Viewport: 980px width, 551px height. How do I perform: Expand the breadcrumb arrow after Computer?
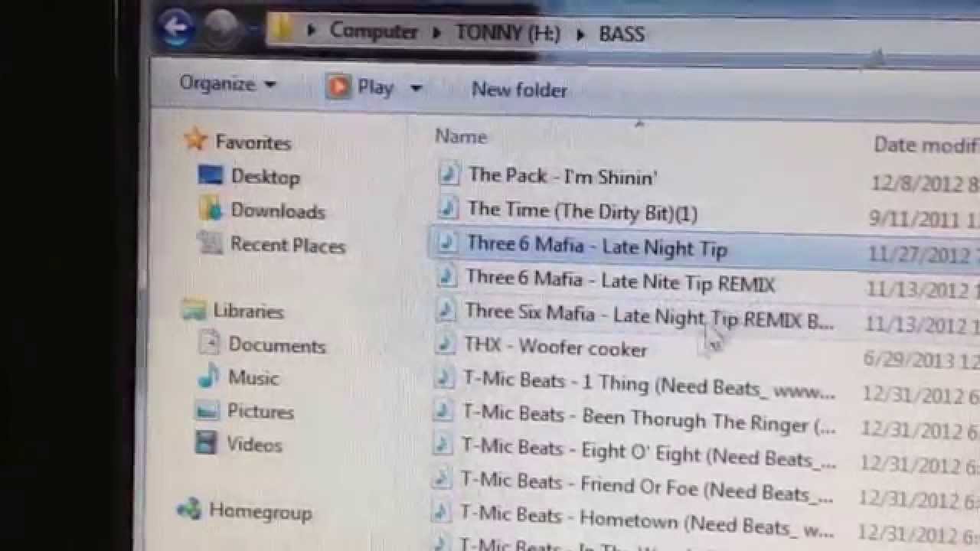pos(436,34)
